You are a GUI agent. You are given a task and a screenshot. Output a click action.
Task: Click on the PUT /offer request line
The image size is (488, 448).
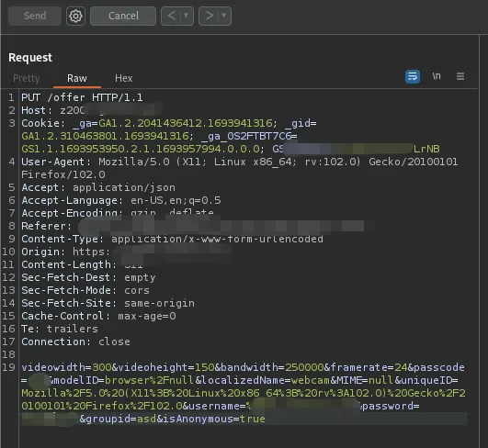82,97
